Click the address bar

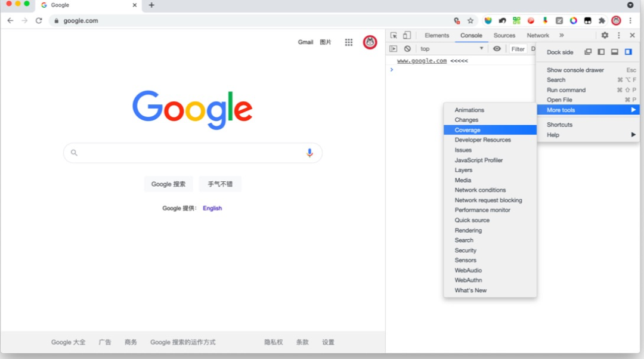coord(263,20)
